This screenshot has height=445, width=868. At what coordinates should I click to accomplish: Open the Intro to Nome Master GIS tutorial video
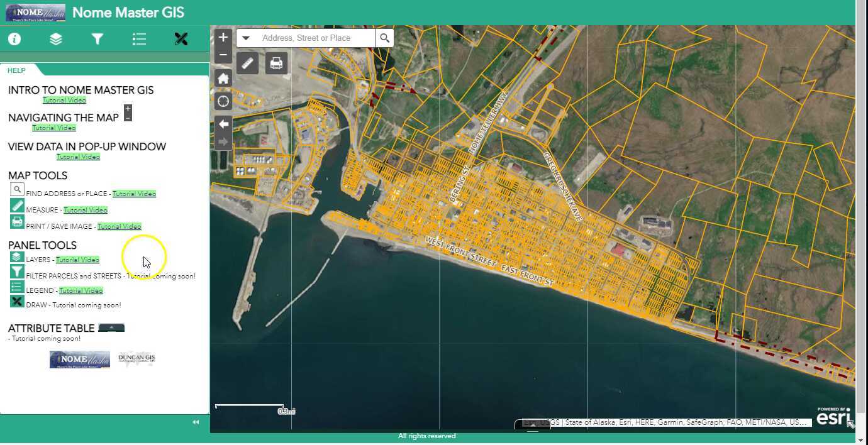coord(64,100)
